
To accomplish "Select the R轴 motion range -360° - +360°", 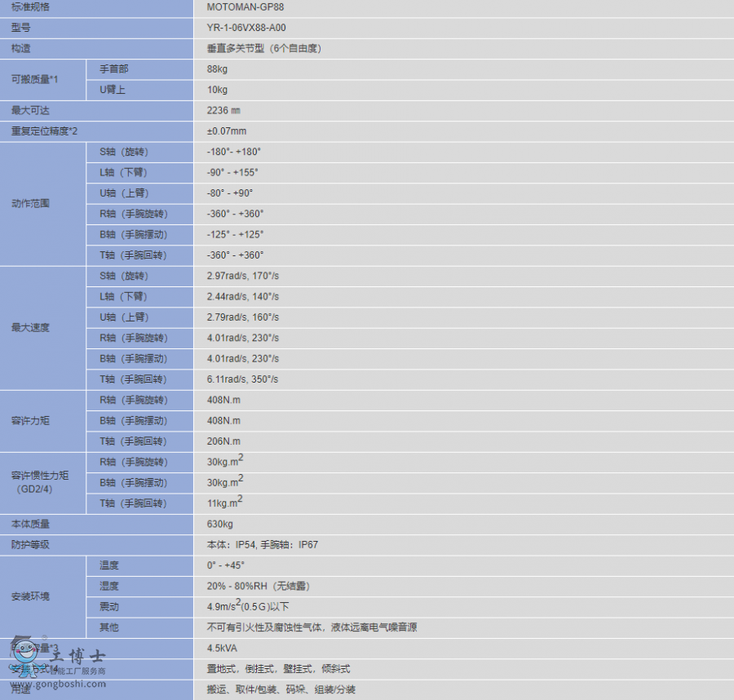I will tap(236, 214).
